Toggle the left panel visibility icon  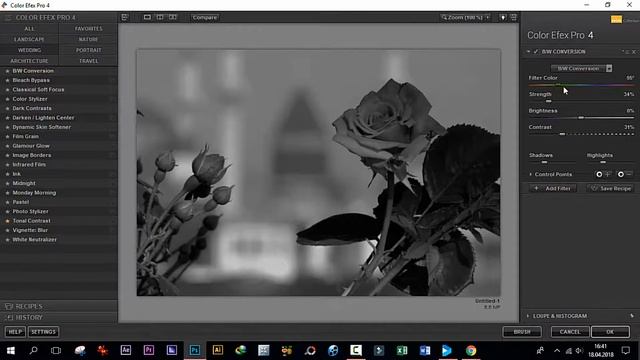click(x=124, y=17)
